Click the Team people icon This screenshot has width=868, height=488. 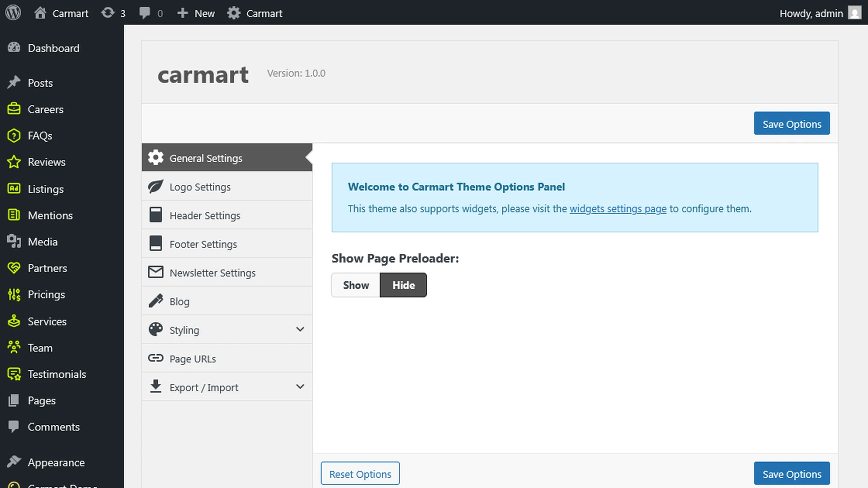(14, 347)
